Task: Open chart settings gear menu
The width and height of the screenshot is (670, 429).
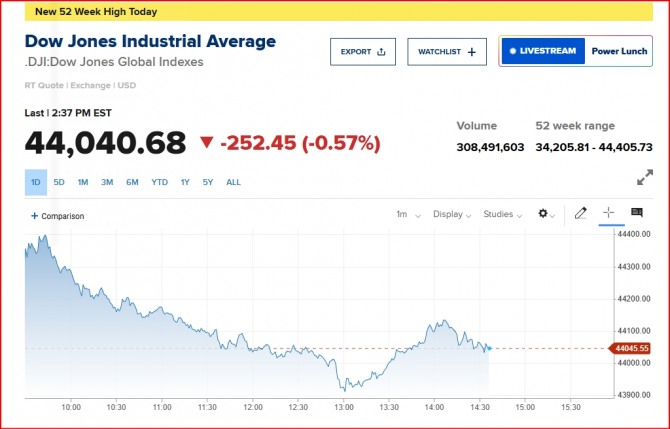Action: (x=547, y=214)
